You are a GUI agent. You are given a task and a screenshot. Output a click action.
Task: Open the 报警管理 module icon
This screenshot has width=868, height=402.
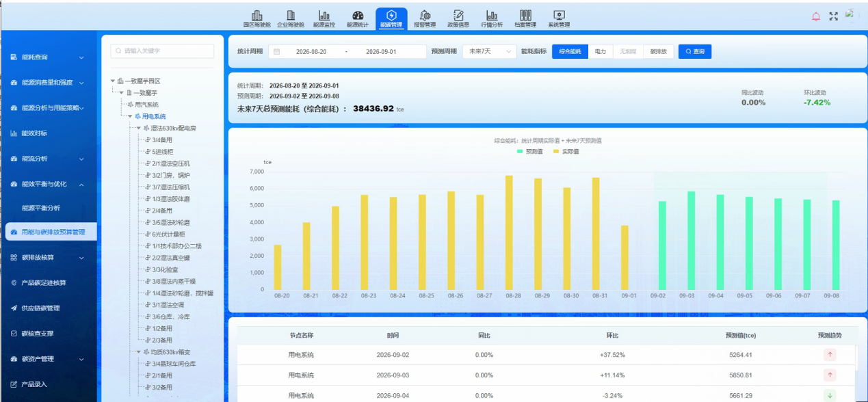[425, 16]
